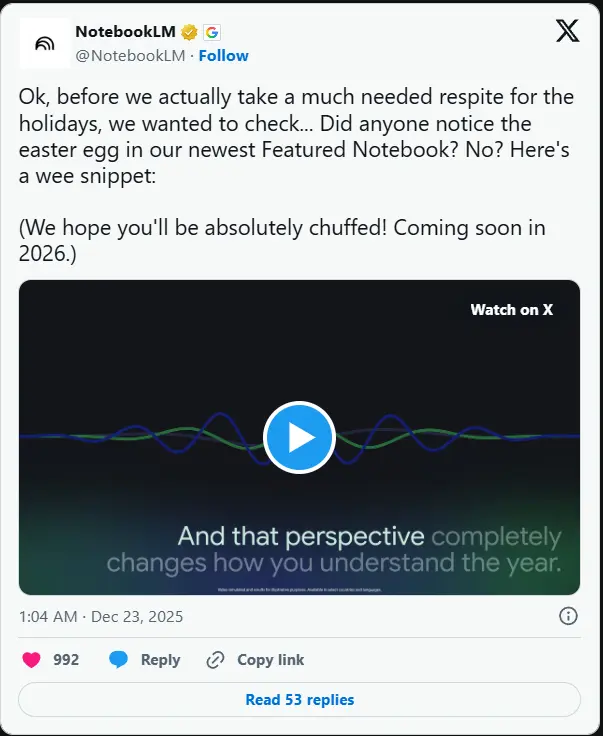Image resolution: width=603 pixels, height=736 pixels.
Task: Click the gold verified badge
Action: click(187, 32)
